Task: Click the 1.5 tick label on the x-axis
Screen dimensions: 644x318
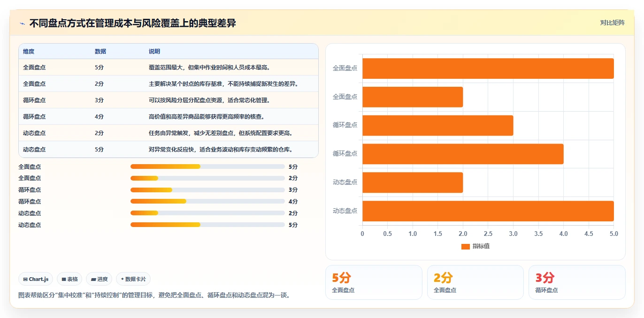Action: tap(438, 234)
